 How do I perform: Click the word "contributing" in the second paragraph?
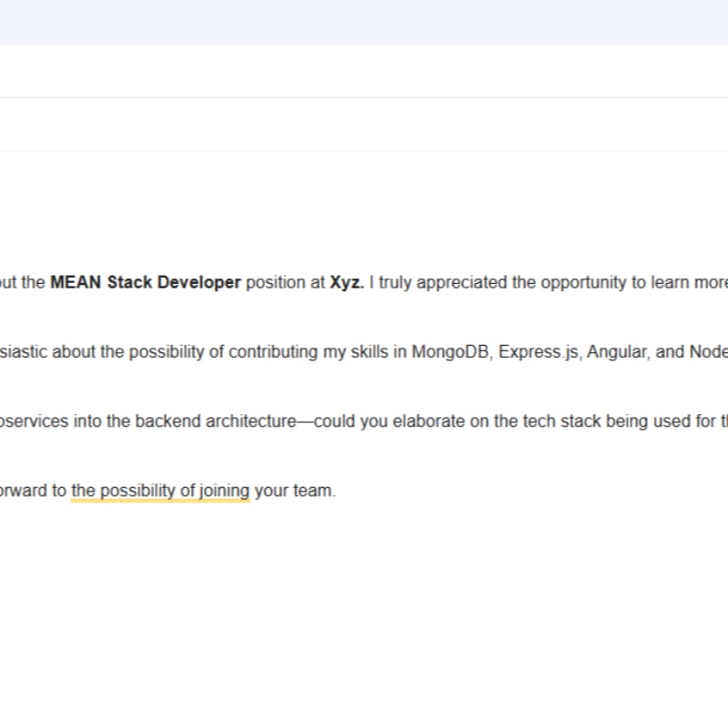point(274,352)
